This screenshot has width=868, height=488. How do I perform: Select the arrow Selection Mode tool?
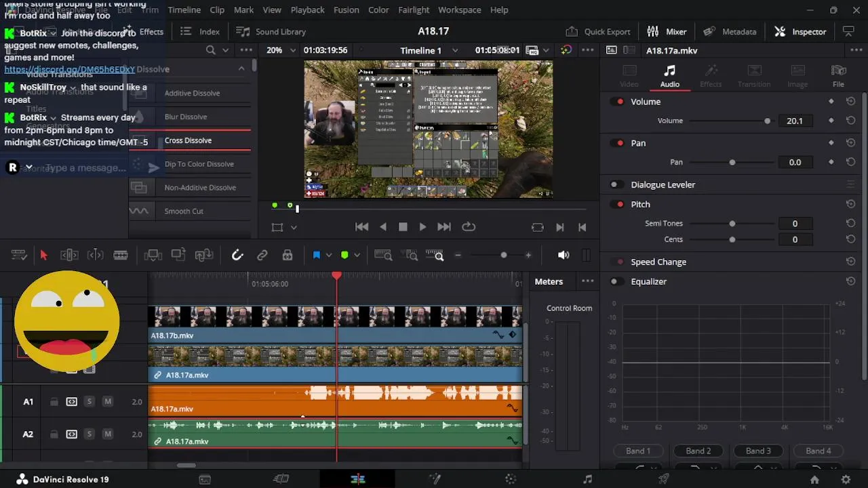coord(44,255)
